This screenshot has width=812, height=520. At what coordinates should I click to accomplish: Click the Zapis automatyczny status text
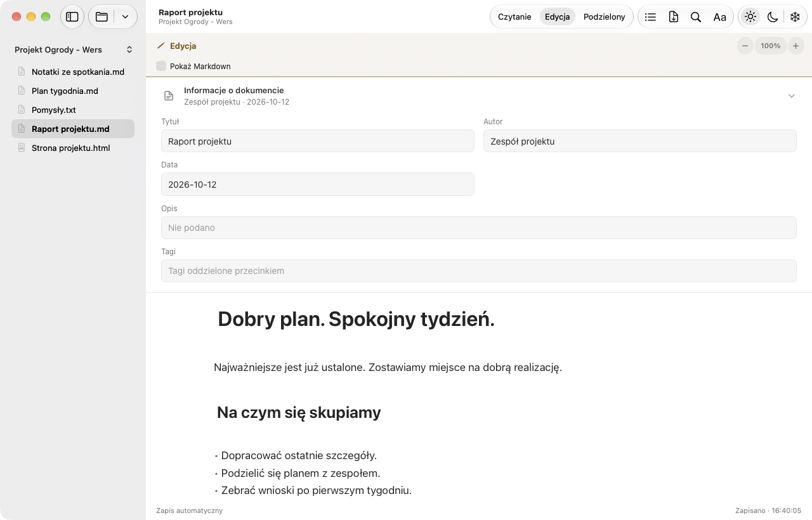(189, 510)
